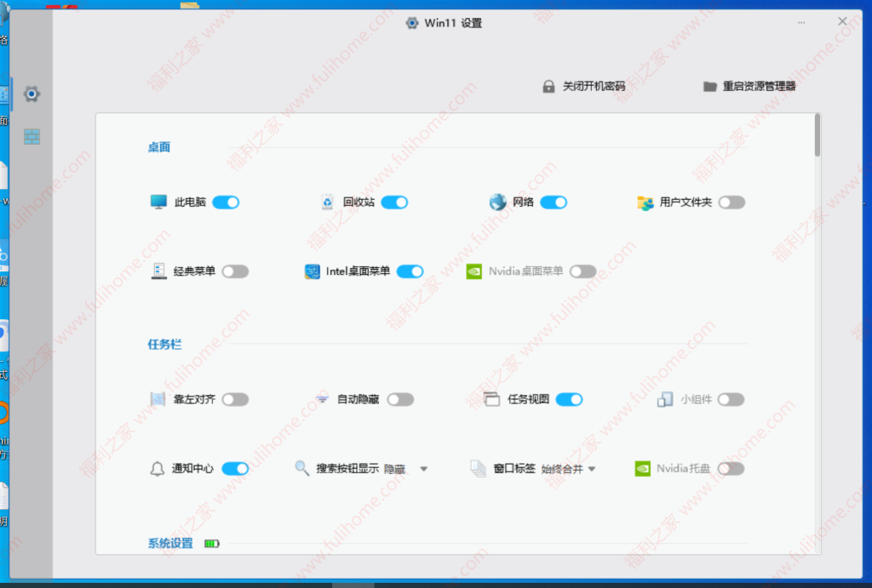Click the 网络 globe icon
872x588 pixels.
tap(497, 202)
